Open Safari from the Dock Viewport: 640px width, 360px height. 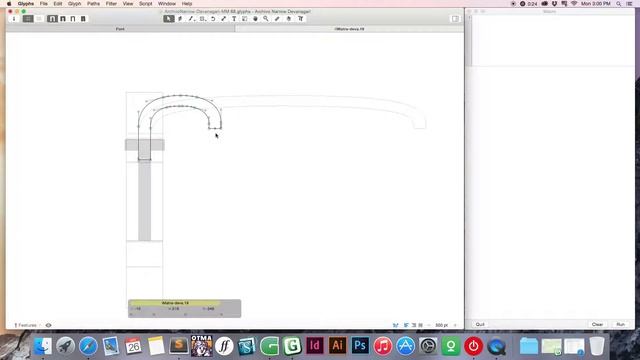(x=88, y=346)
